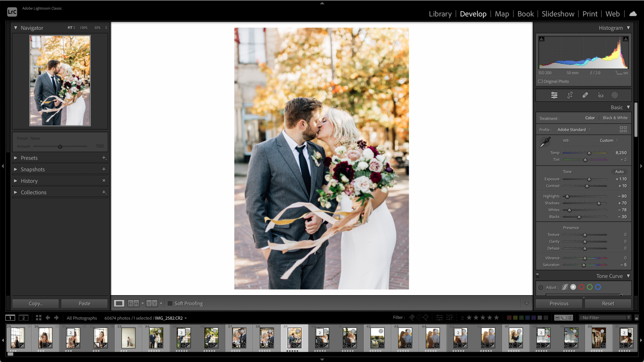
Task: Click the Reset button
Action: pos(608,303)
